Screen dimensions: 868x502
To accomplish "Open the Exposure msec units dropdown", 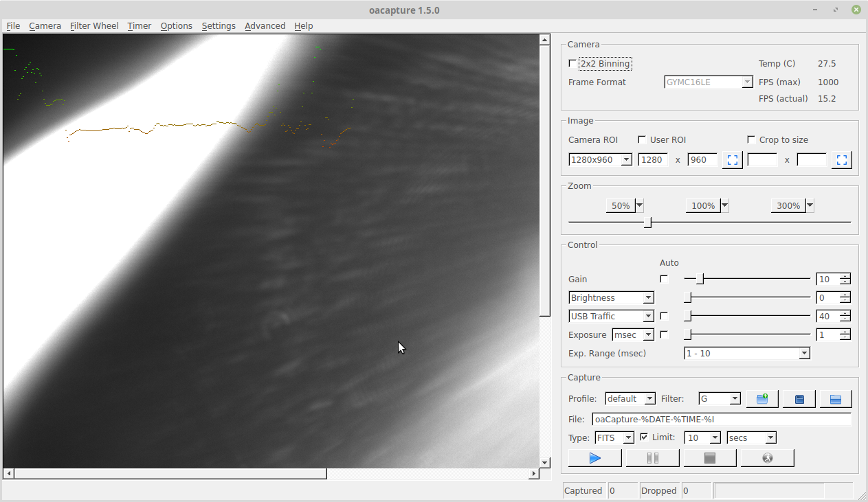I will click(633, 335).
